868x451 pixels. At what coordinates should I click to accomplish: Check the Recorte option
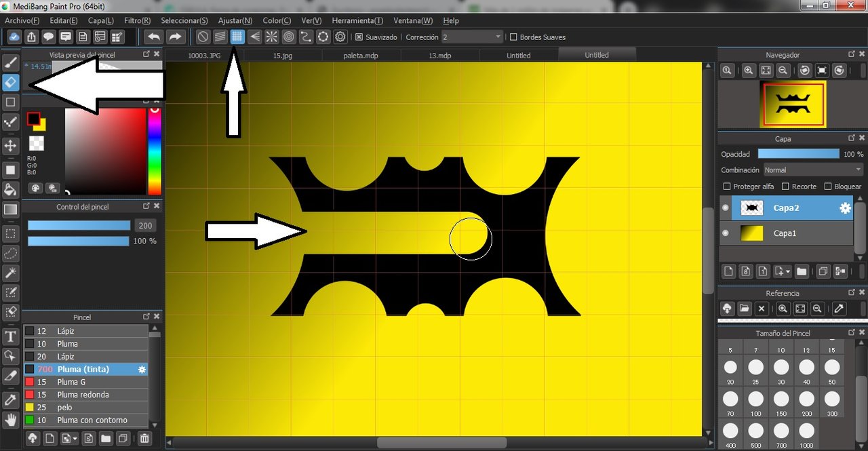[785, 187]
